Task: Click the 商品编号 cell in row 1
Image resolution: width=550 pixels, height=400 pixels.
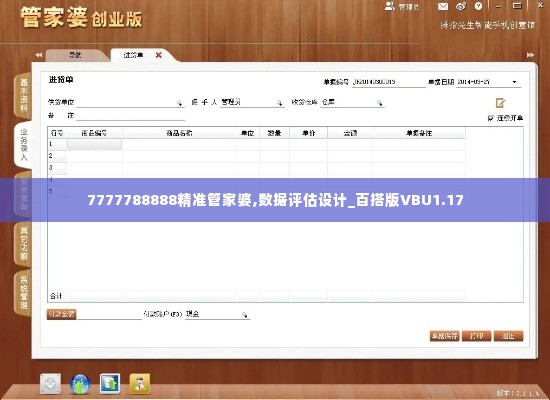Action: (94, 145)
